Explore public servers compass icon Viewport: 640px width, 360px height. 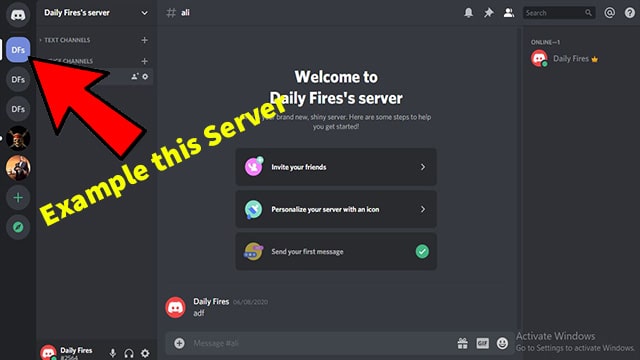coord(18,227)
